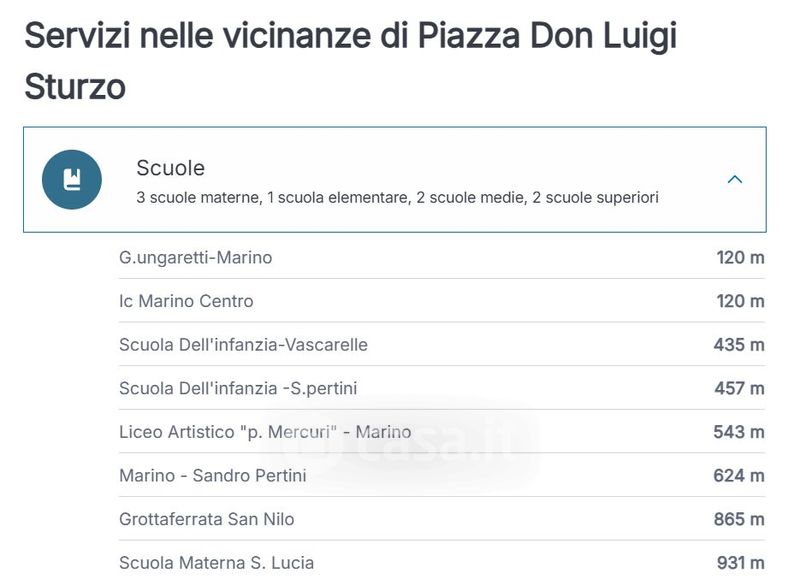Screen dimensions: 800x585
Task: Open Scuola Dell'infanzia-Vascarelle entry
Action: 243,345
